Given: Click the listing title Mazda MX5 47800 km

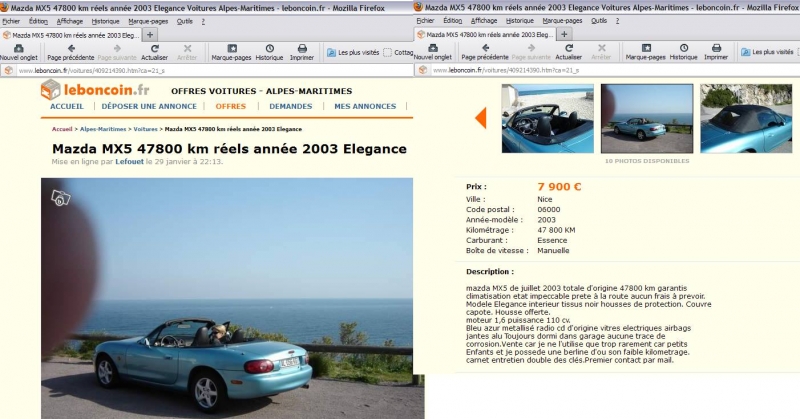Looking at the screenshot, I should (230, 149).
